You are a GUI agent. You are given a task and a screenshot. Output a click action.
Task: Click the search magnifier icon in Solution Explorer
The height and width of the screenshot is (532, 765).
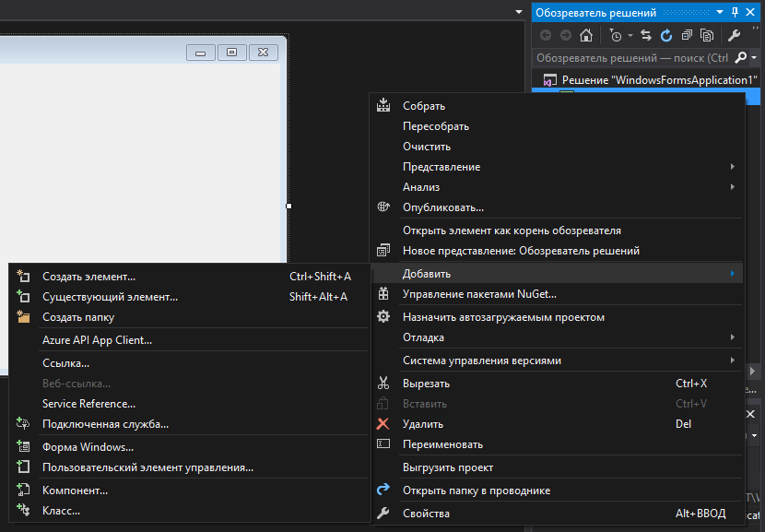741,57
